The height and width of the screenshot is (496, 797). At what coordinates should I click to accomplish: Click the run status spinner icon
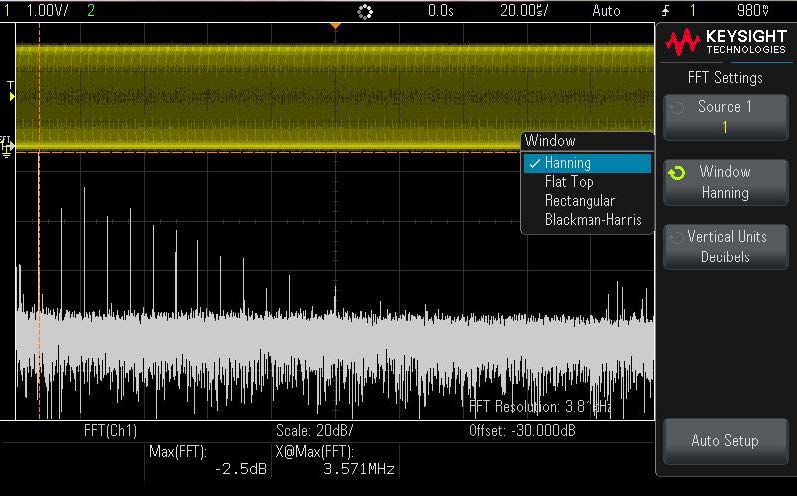tap(364, 11)
